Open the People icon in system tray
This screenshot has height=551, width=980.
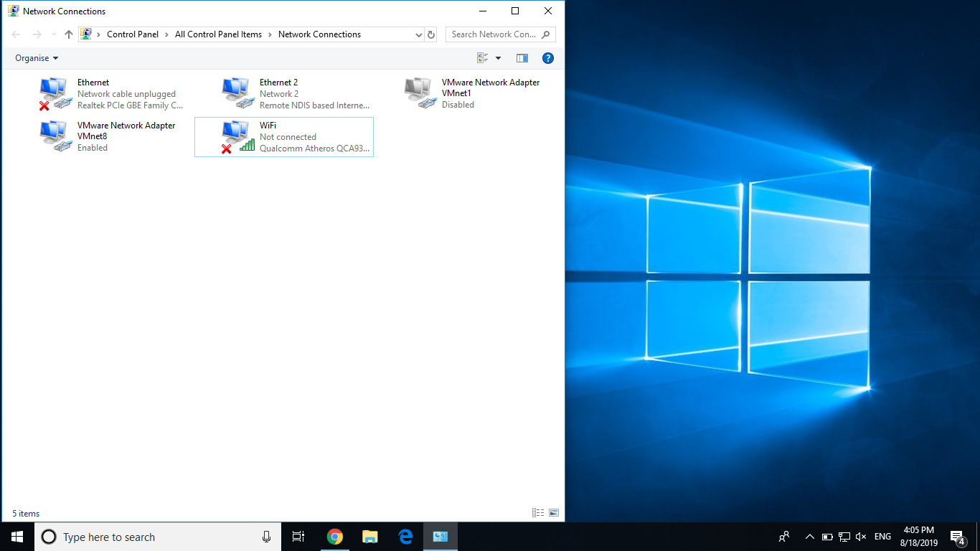(784, 537)
